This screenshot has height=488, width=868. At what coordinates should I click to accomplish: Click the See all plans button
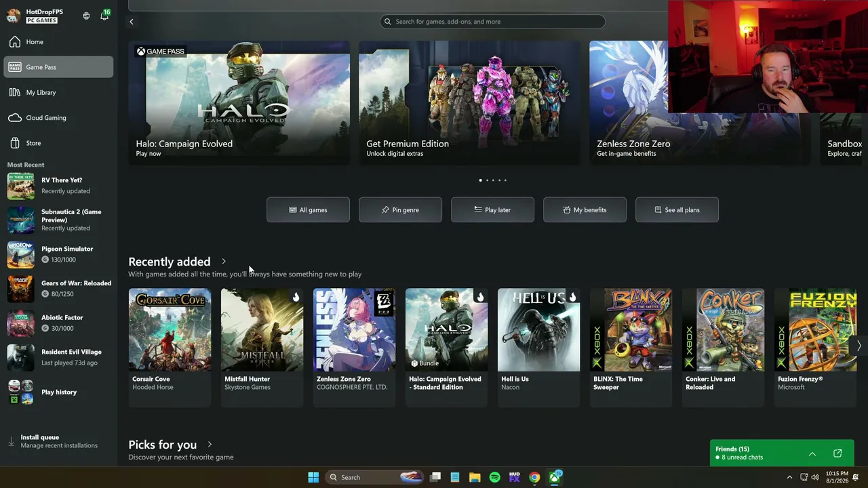tap(677, 210)
